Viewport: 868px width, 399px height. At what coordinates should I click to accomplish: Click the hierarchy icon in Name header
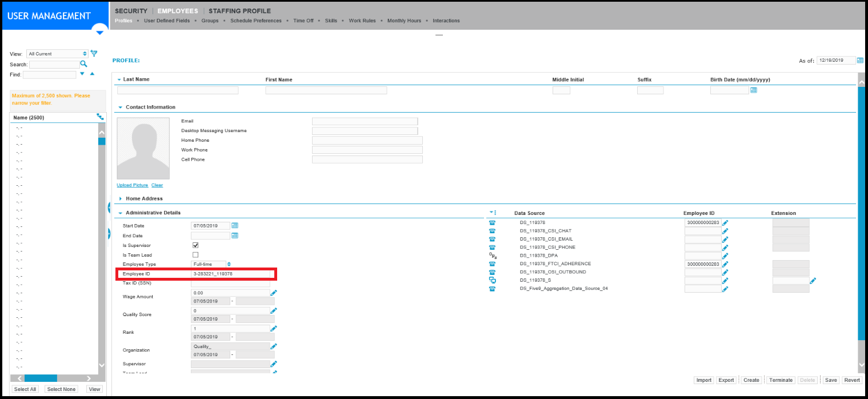coord(100,117)
